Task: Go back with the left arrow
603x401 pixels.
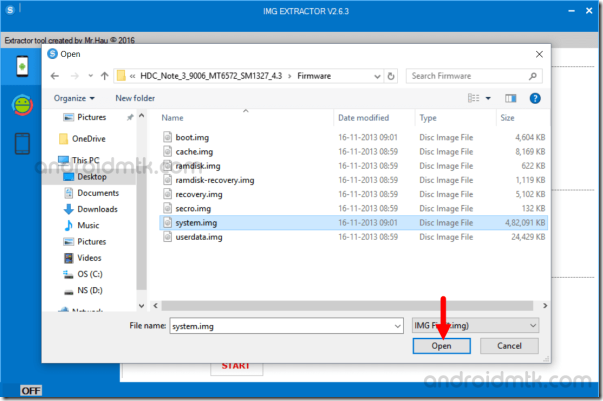Action: click(x=55, y=76)
